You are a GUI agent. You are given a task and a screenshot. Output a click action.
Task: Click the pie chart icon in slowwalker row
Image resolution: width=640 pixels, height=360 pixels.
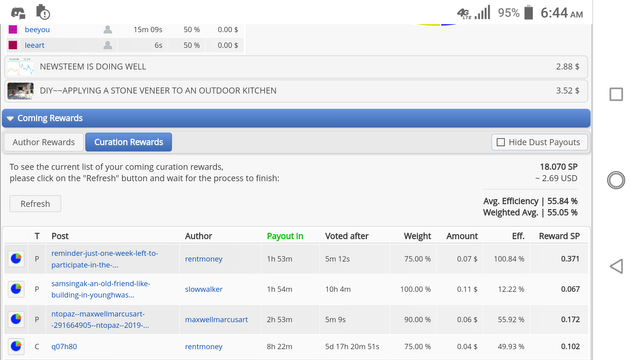[x=16, y=289]
